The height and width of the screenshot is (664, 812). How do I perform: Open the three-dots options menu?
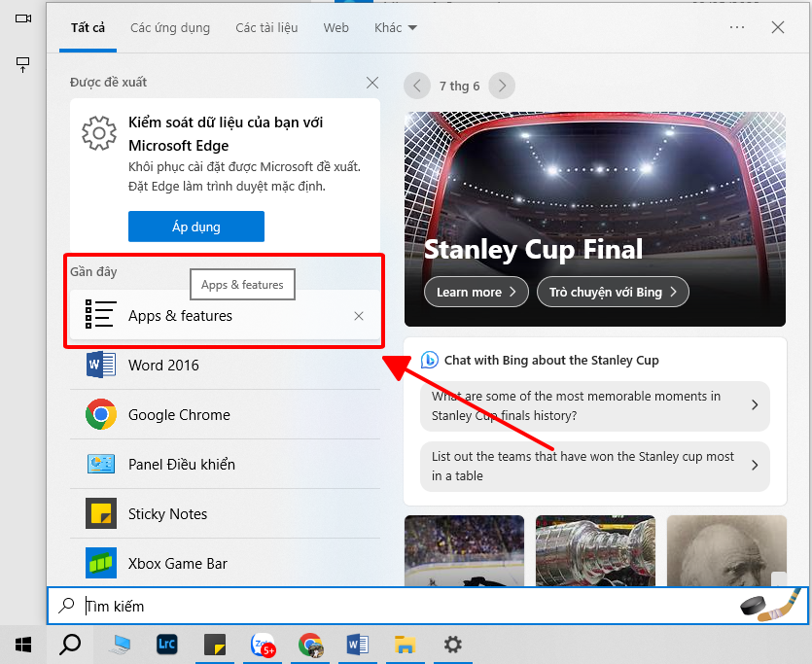coord(737,27)
